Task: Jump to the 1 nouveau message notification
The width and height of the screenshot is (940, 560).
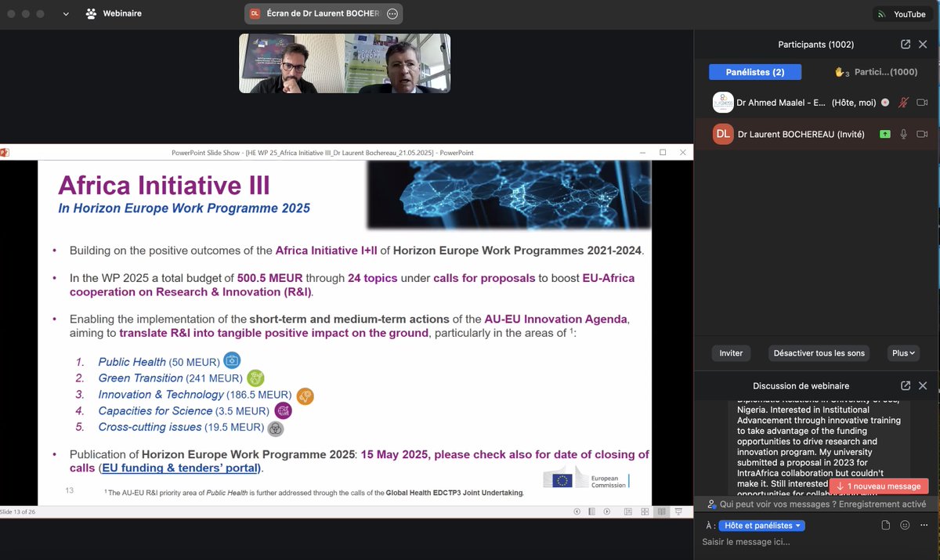Action: [x=879, y=486]
